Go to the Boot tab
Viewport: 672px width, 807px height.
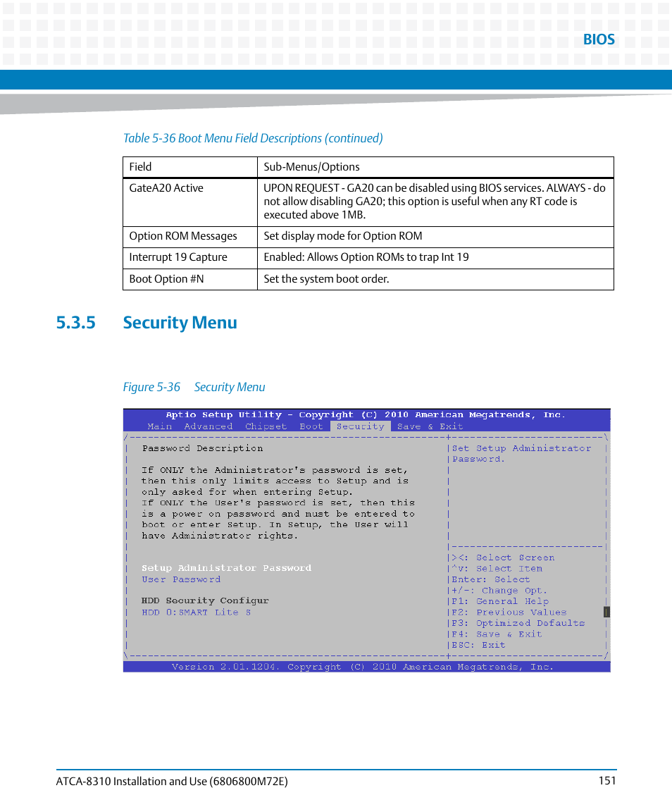(311, 426)
